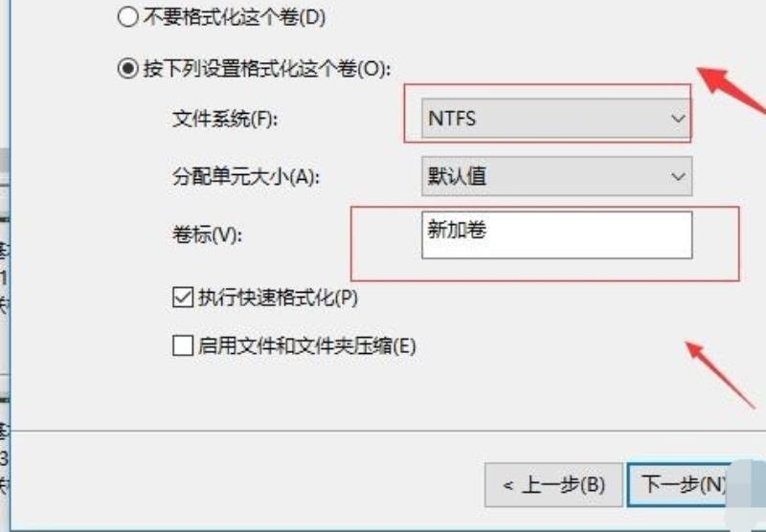Image resolution: width=766 pixels, height=532 pixels.
Task: Click the 新加卷 text in volume label box
Action: [457, 229]
